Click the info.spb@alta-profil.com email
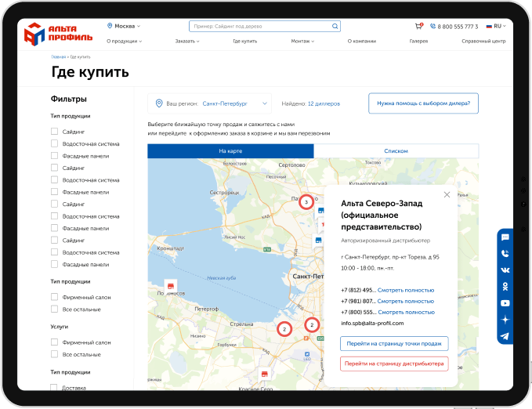 pyautogui.click(x=372, y=323)
